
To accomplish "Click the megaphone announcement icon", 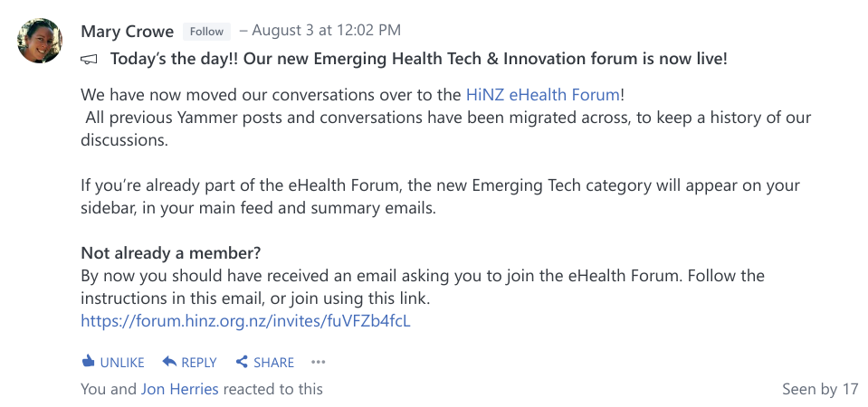I will 89,59.
